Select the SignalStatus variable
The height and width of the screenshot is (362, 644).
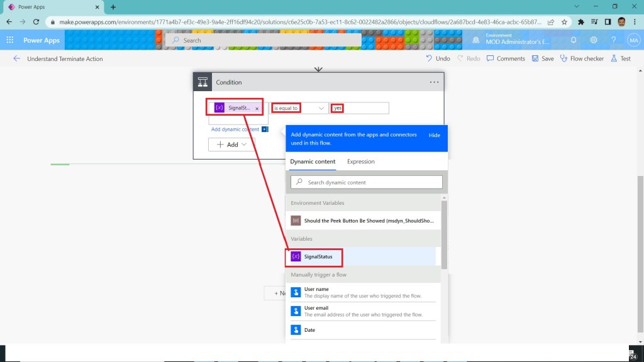318,256
